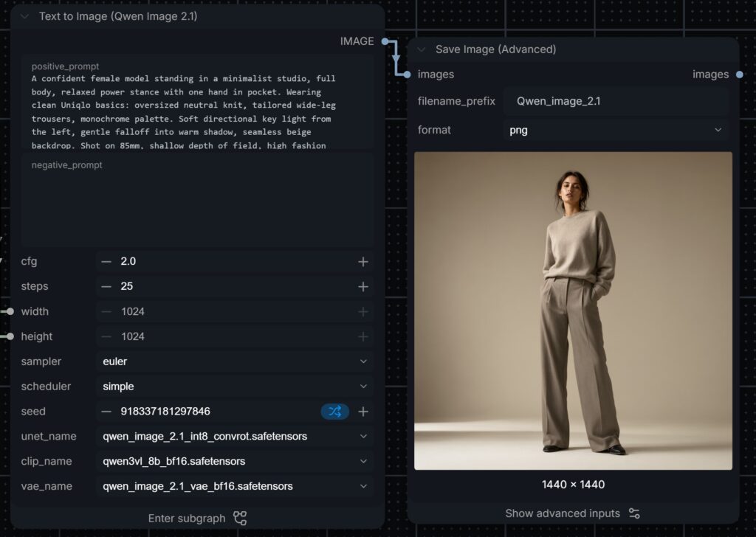This screenshot has width=756, height=537.
Task: Decrease the seed value with minus
Action: [x=106, y=412]
